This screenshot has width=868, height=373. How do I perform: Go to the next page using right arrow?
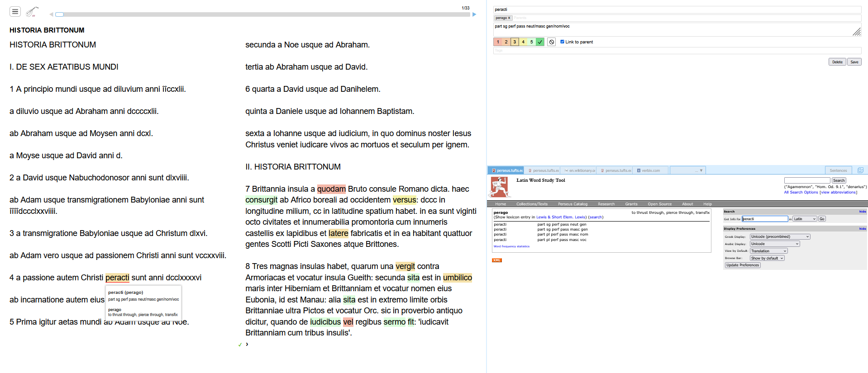click(x=474, y=14)
